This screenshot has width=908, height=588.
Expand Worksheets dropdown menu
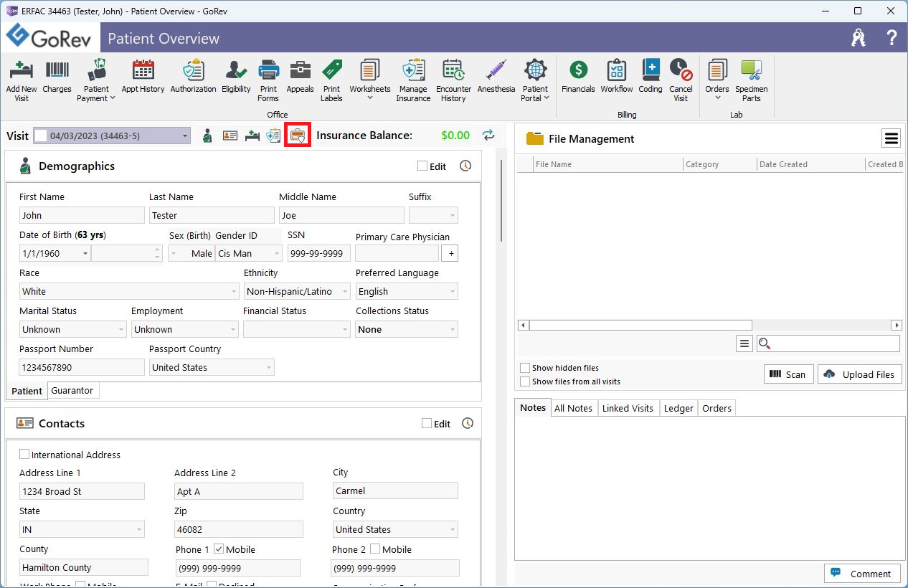370,99
